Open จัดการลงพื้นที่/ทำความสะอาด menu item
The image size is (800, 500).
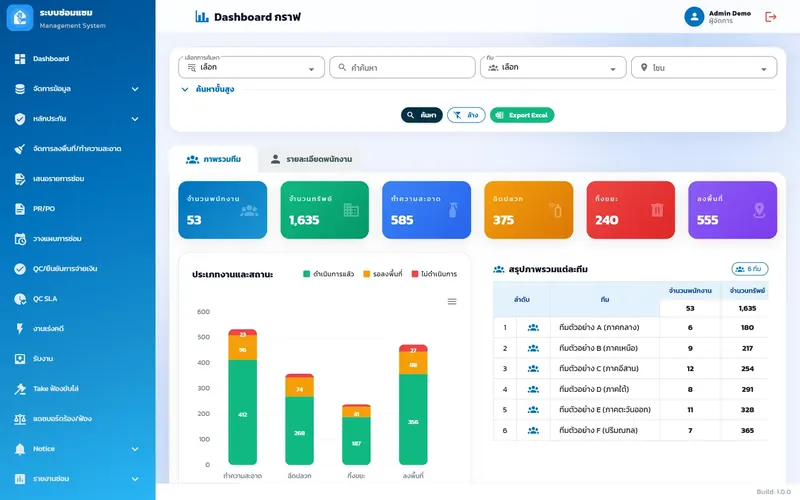78,149
